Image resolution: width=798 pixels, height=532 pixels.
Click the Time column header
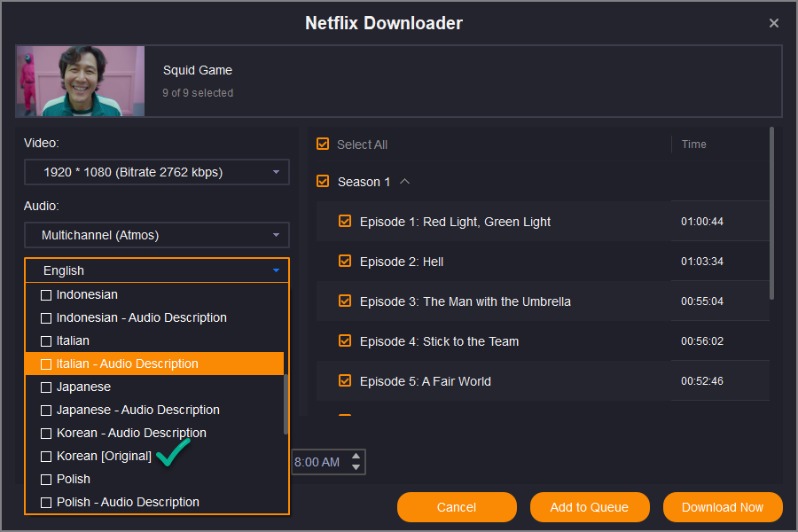693,145
